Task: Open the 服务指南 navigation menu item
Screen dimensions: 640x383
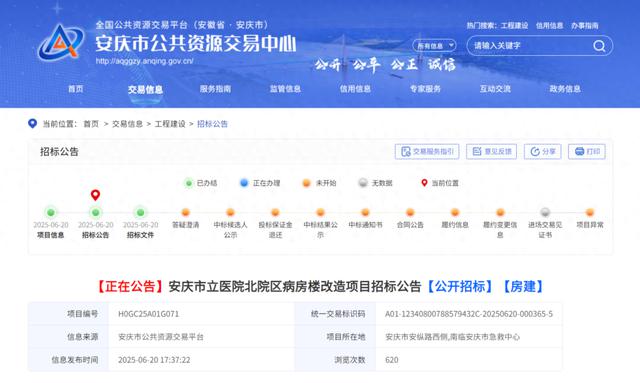Action: 215,89
